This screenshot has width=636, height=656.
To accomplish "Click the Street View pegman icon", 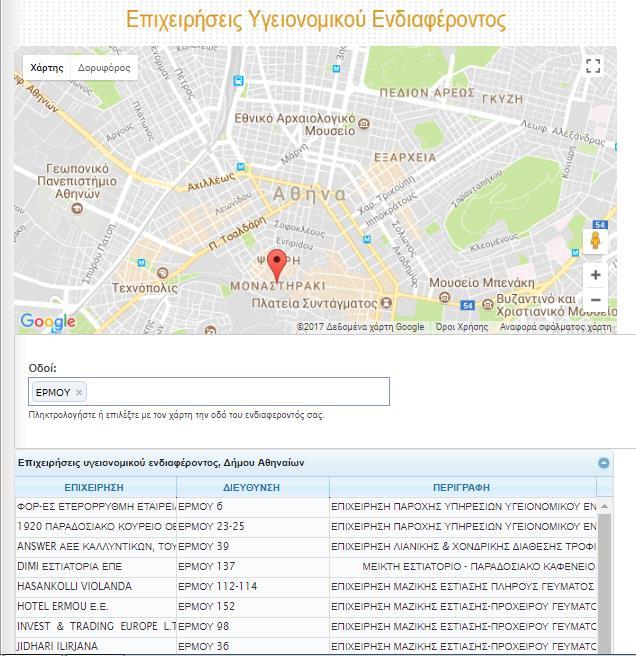I will click(595, 241).
